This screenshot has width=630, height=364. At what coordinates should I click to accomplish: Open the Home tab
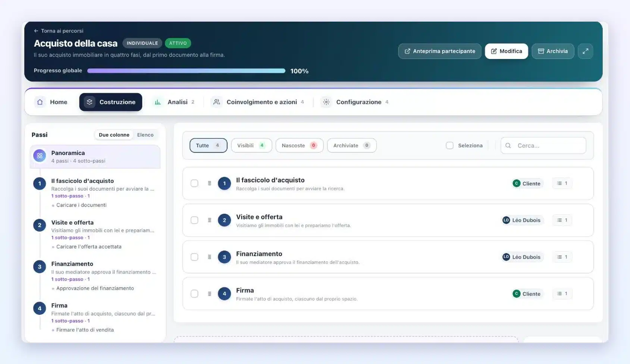point(51,102)
